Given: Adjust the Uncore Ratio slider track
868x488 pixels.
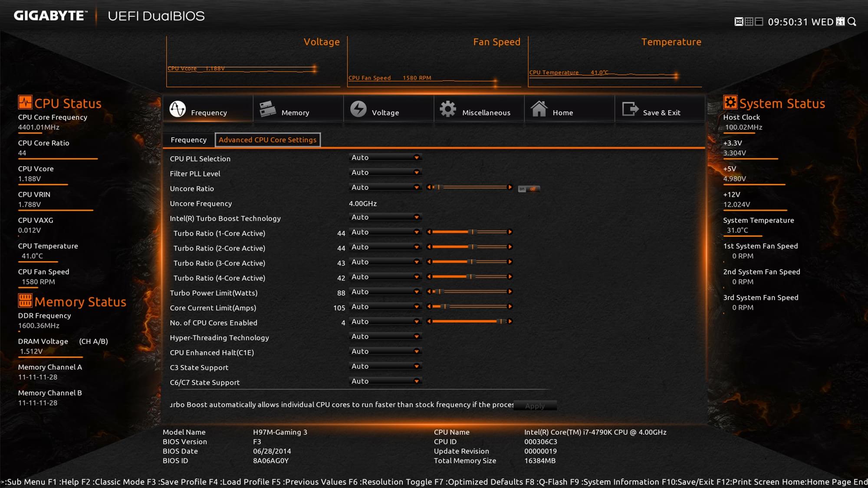Looking at the screenshot, I should [469, 187].
